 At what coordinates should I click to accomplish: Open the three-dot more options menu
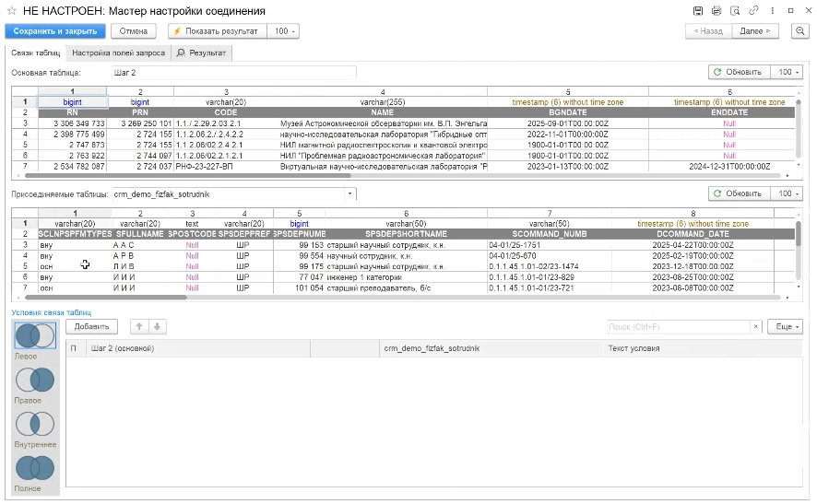(773, 10)
